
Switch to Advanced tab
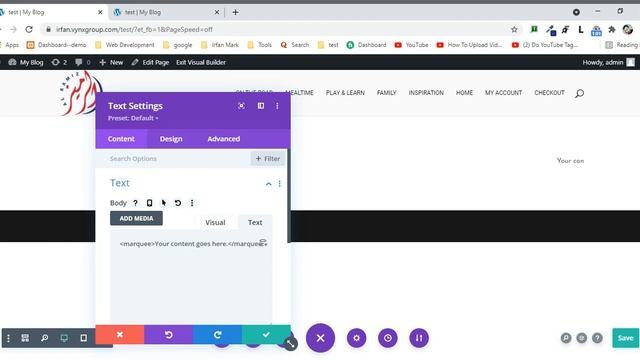coord(224,139)
